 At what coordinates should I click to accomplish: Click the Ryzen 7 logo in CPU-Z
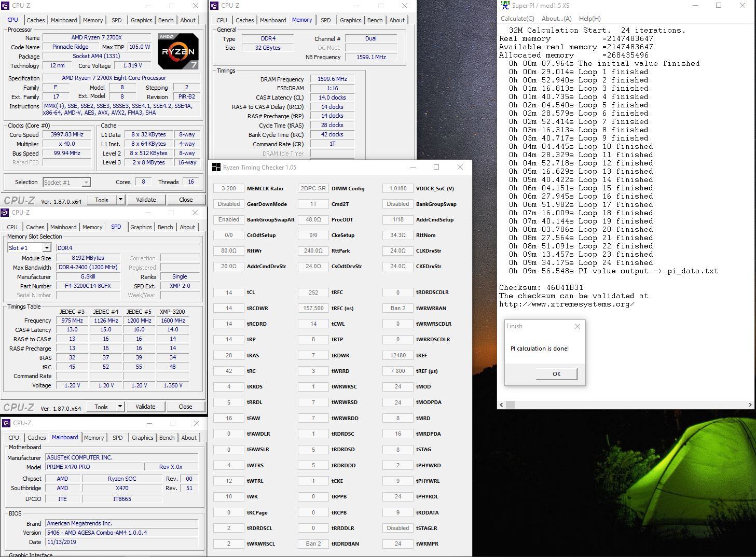(178, 51)
